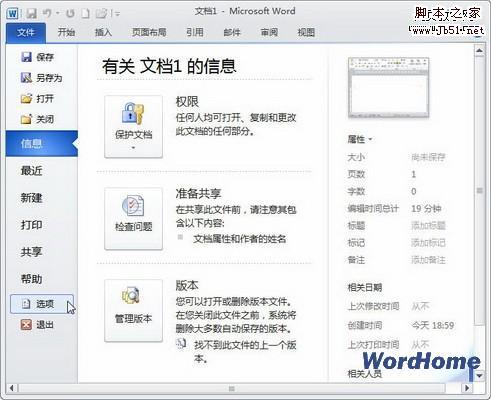The image size is (491, 400).
Task: Click 另存为 (Save As) in the sidebar
Action: point(41,78)
